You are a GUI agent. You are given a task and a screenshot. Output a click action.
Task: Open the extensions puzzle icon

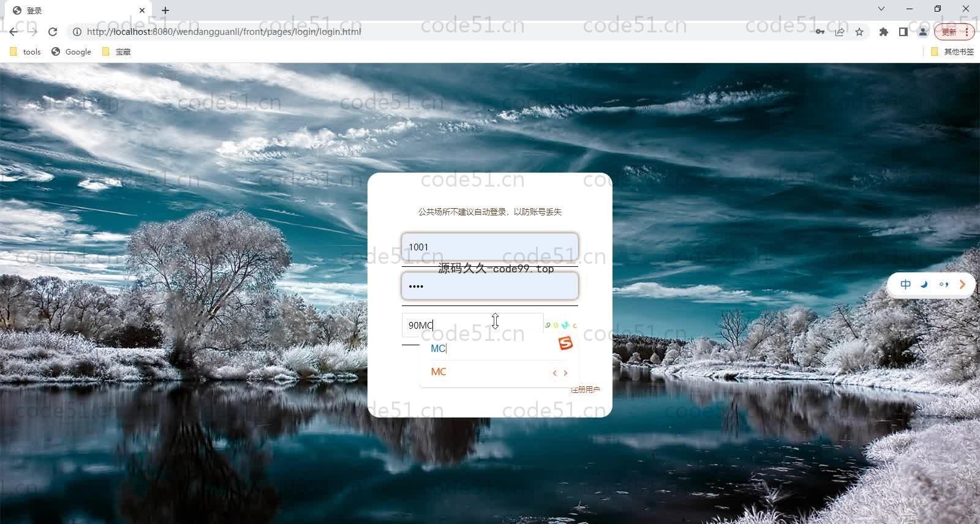883,32
